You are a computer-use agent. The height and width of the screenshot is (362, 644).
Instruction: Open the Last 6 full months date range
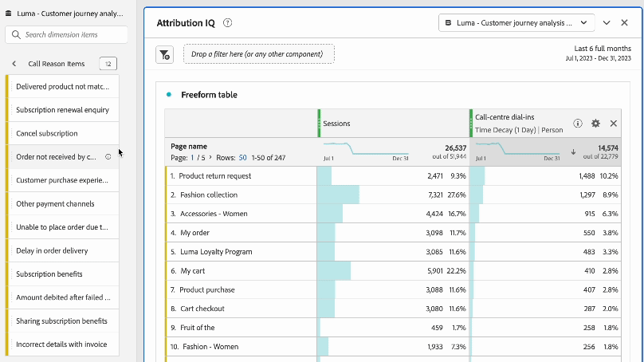pos(598,53)
